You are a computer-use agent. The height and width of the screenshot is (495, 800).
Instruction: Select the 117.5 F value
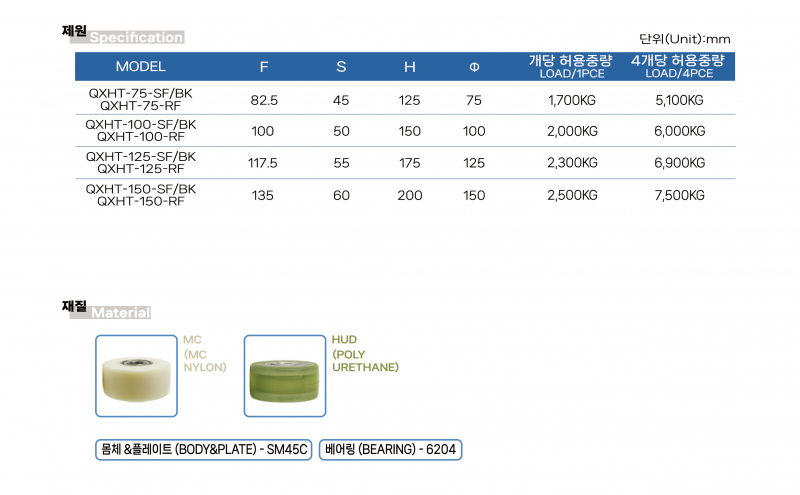pos(263,163)
